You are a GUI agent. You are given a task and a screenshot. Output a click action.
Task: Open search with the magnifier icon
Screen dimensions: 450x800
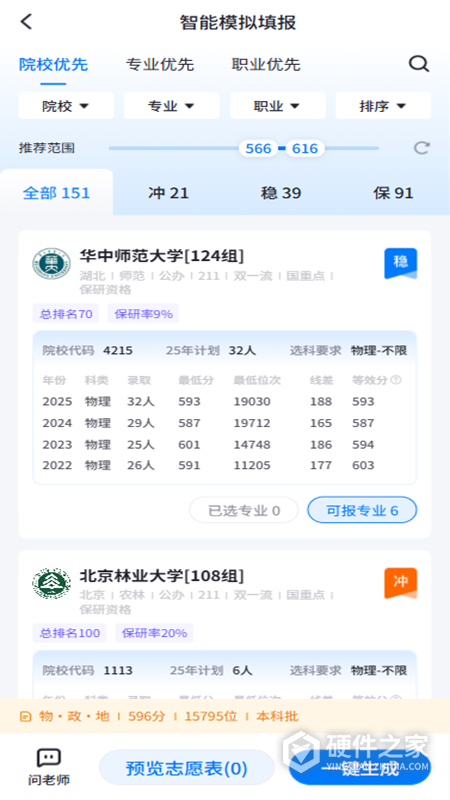419,64
